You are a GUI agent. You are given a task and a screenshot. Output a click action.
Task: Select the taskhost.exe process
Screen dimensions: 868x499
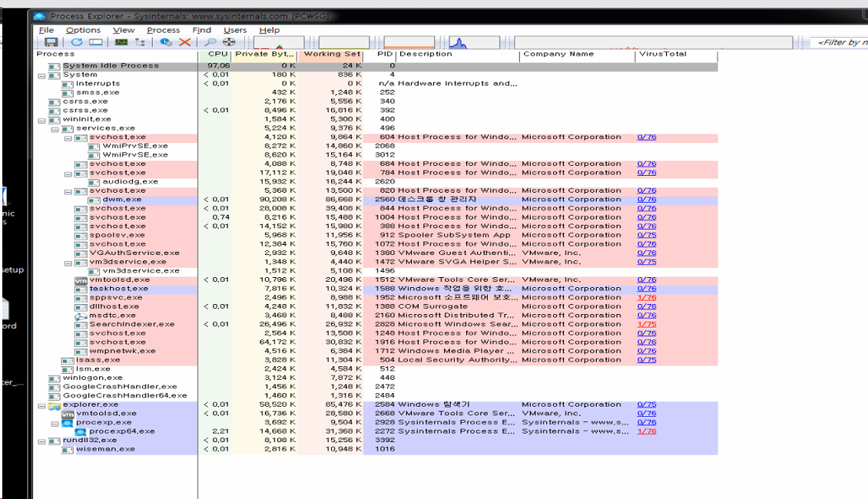(119, 289)
